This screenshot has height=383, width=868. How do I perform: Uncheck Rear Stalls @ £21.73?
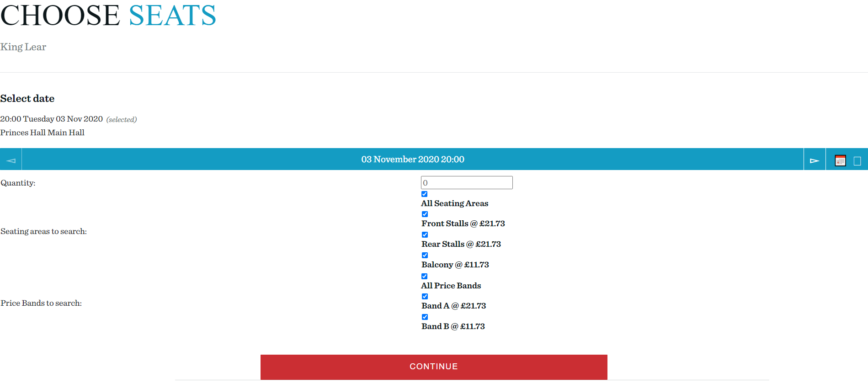[425, 235]
